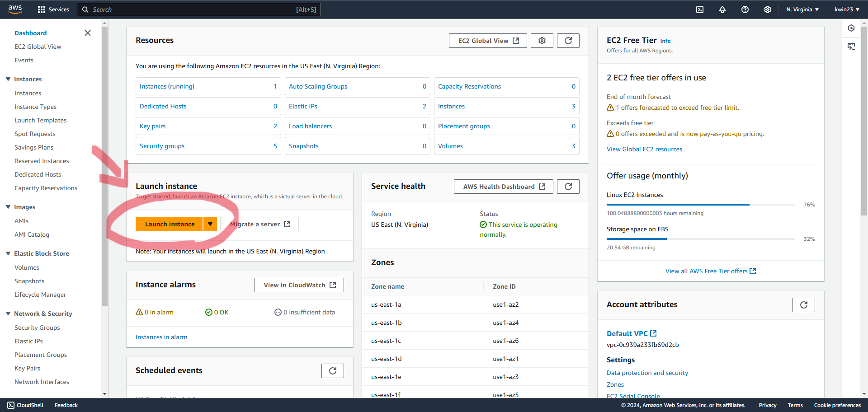Open AMI Catalog in sidebar
The width and height of the screenshot is (868, 412).
pos(32,234)
